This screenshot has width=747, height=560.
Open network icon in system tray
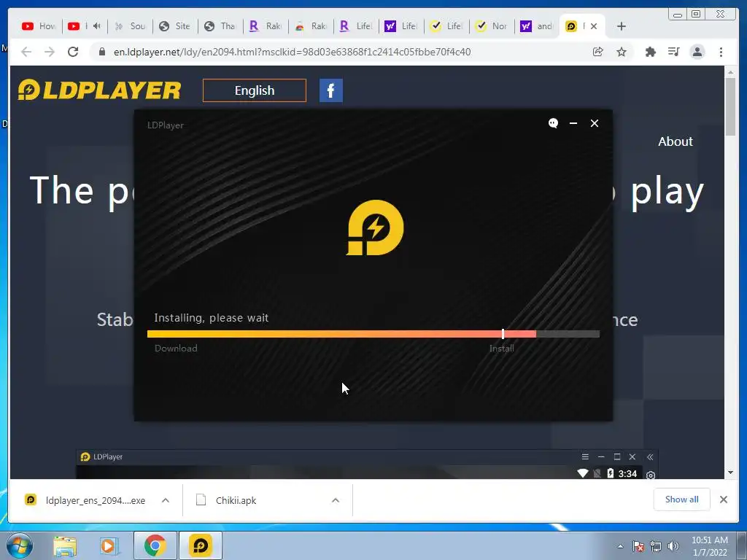[656, 546]
